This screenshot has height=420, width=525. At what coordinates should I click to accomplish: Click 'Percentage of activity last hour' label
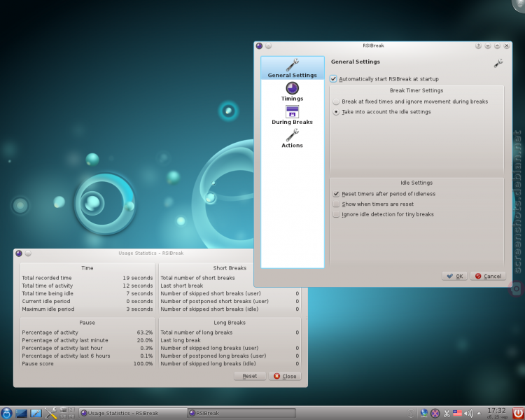click(62, 348)
